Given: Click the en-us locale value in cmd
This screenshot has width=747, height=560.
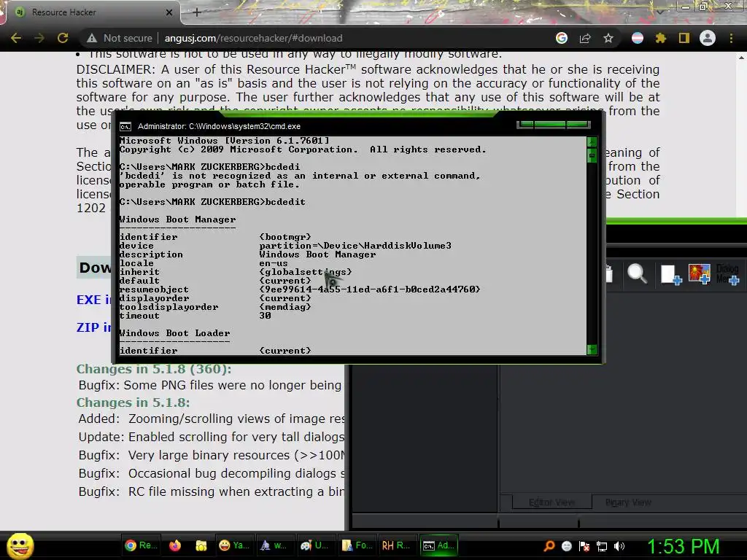Looking at the screenshot, I should (x=274, y=263).
